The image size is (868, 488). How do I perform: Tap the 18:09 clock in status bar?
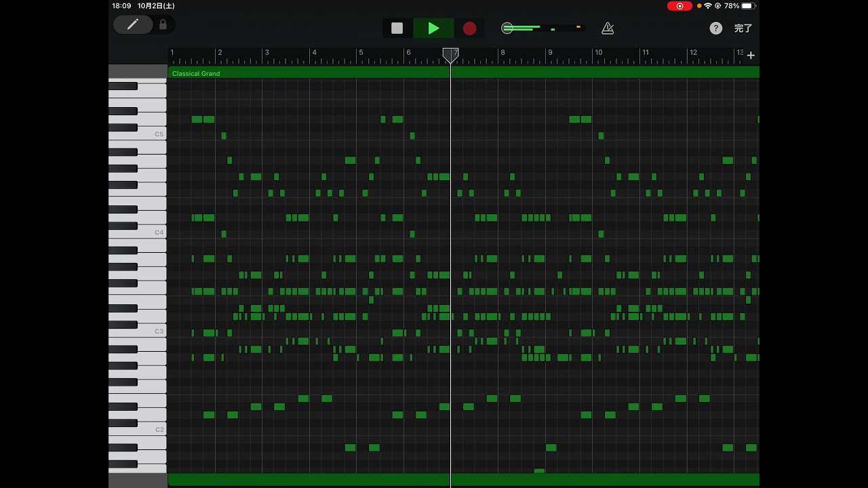[x=121, y=5]
